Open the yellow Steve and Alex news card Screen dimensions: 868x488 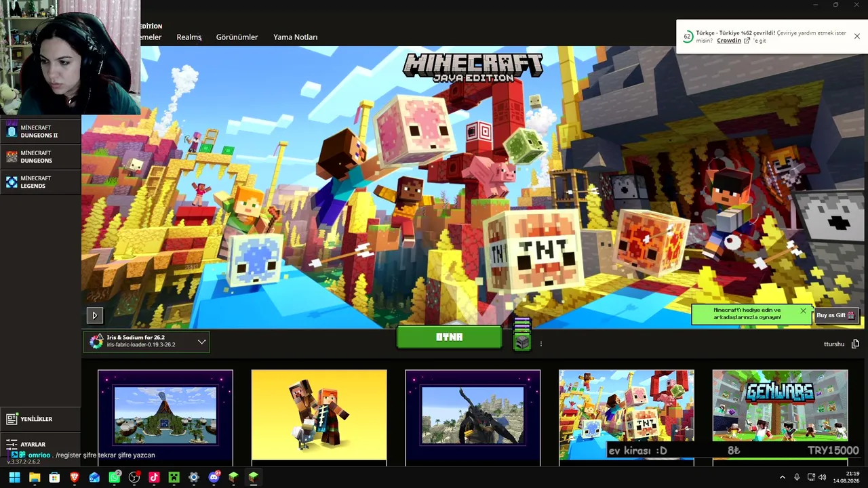(319, 417)
